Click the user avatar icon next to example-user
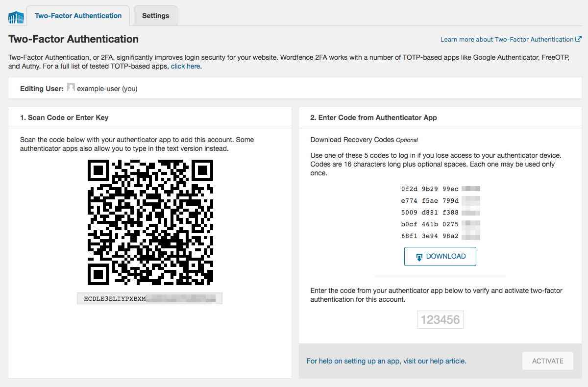Viewport: 588px width, 387px height. click(x=71, y=87)
